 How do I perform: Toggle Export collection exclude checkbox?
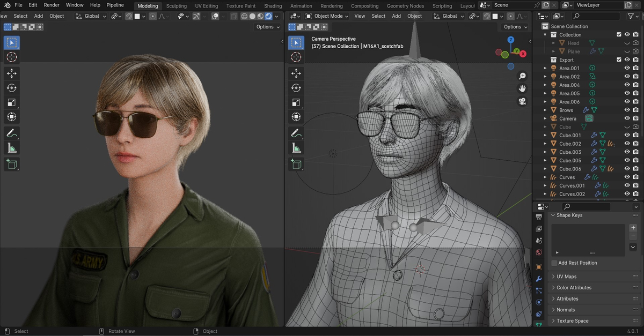619,60
